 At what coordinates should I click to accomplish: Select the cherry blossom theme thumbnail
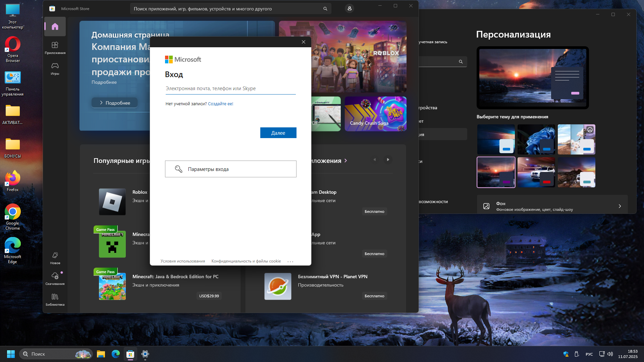point(576,139)
